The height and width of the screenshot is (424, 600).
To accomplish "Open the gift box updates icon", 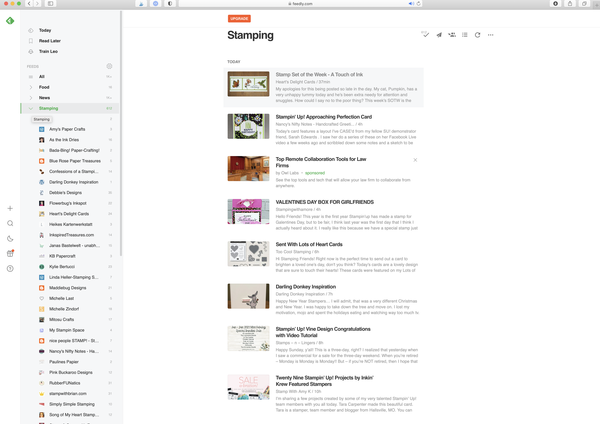I will click(10, 253).
